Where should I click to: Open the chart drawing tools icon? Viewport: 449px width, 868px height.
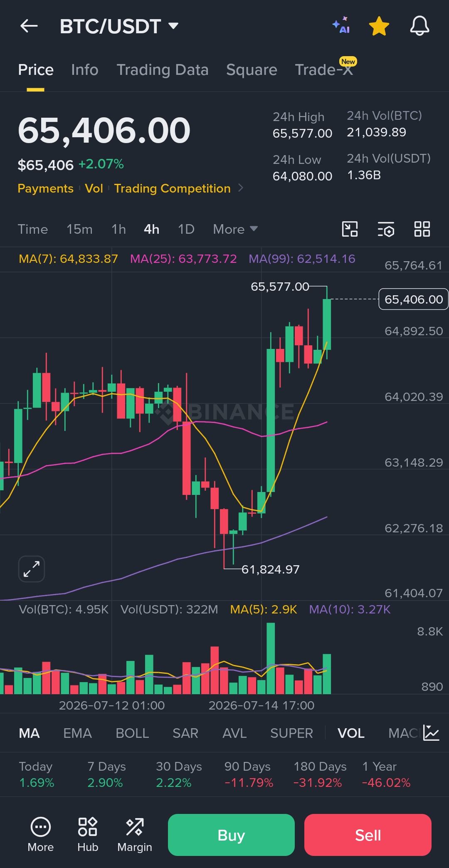point(350,229)
